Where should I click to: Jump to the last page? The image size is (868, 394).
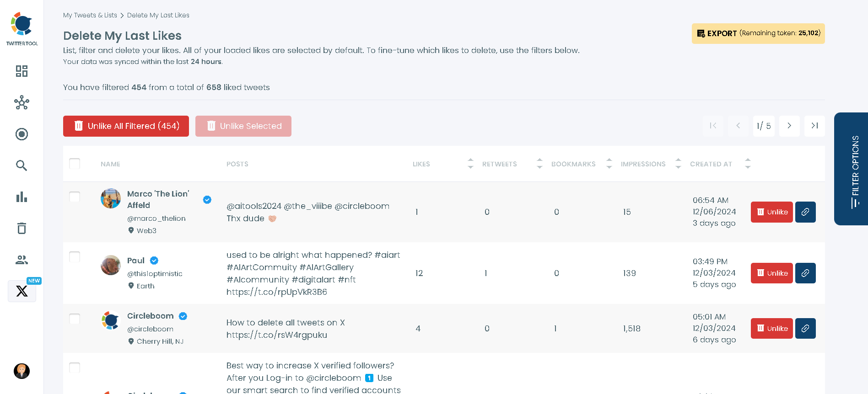[x=814, y=126]
